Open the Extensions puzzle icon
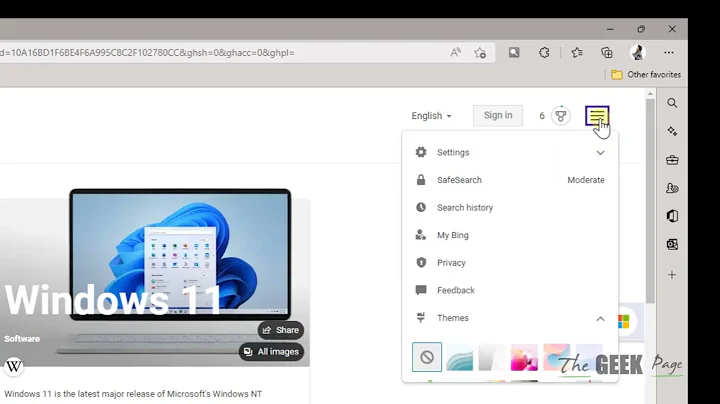 pos(544,53)
